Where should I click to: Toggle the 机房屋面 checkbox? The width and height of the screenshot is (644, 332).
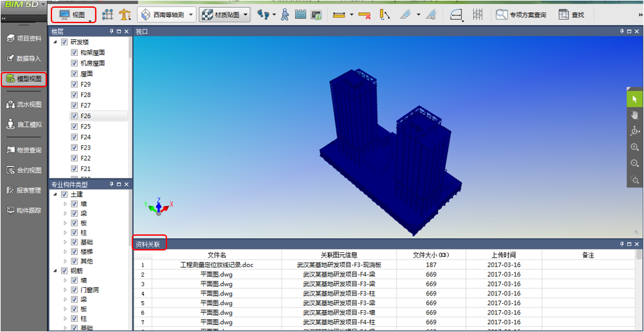click(75, 63)
